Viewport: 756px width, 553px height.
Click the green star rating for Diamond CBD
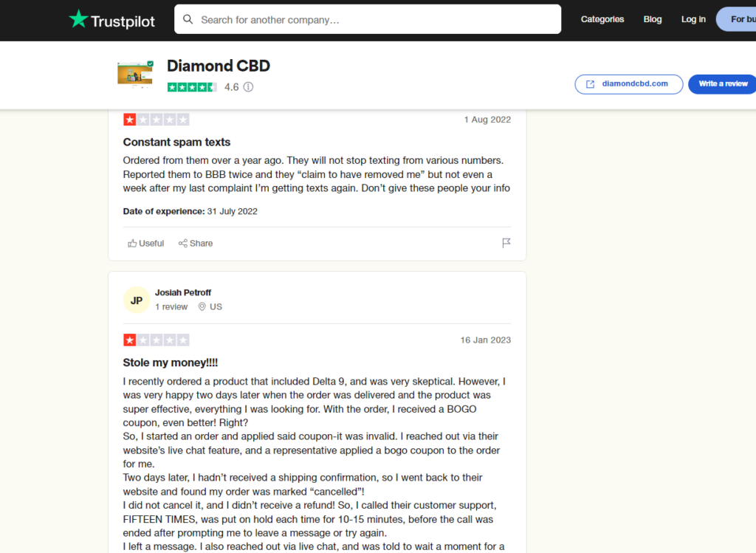tap(192, 87)
